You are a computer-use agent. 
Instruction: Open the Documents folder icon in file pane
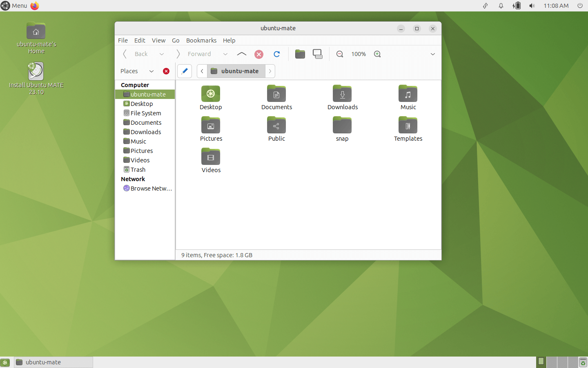[276, 94]
